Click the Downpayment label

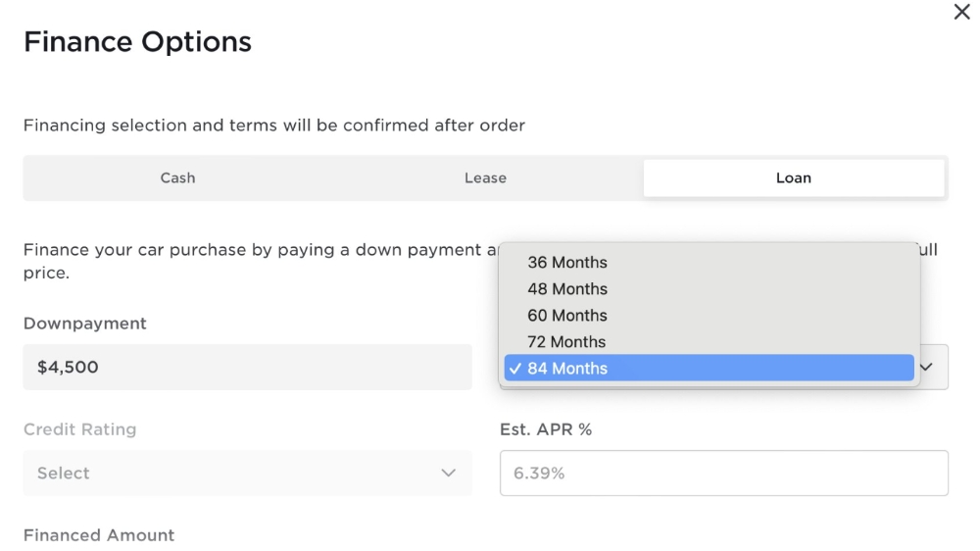[x=85, y=324]
